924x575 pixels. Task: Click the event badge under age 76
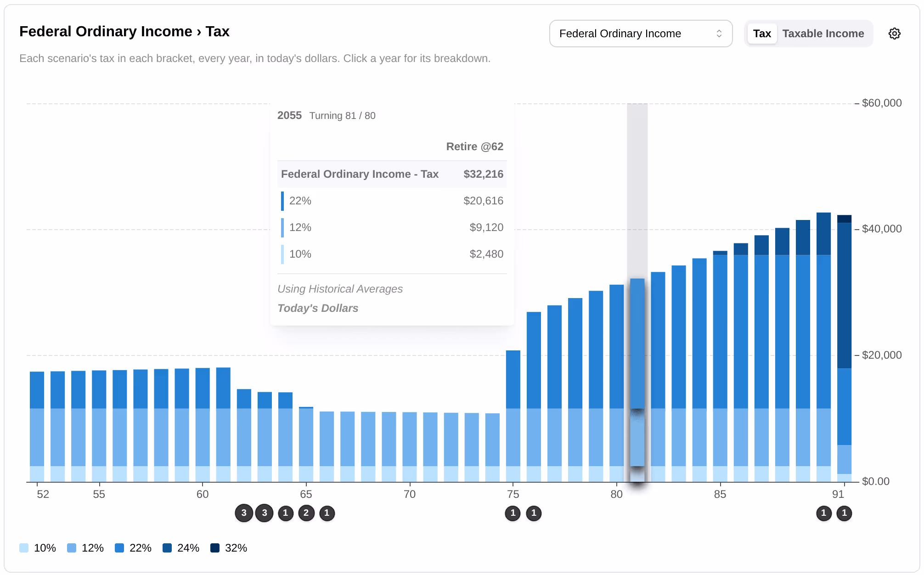(534, 513)
